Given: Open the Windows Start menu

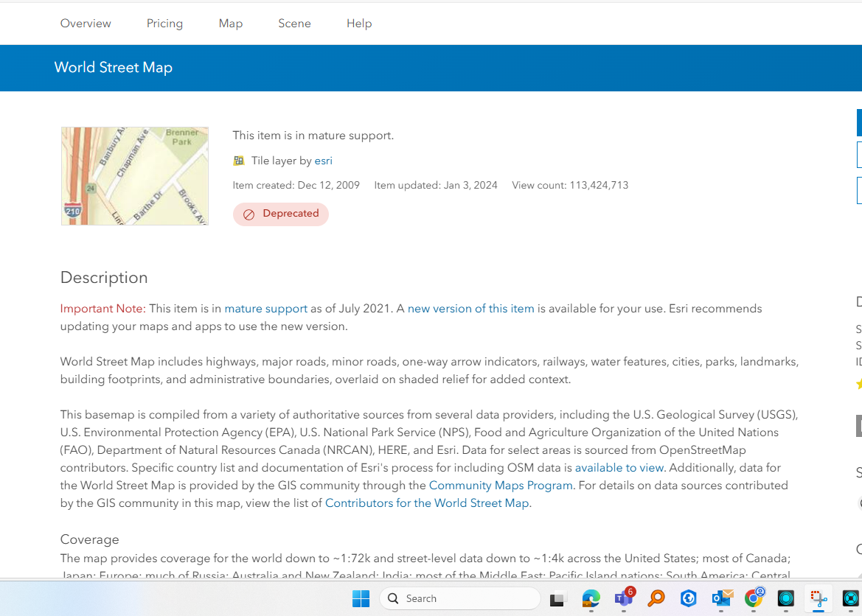Looking at the screenshot, I should [x=361, y=598].
